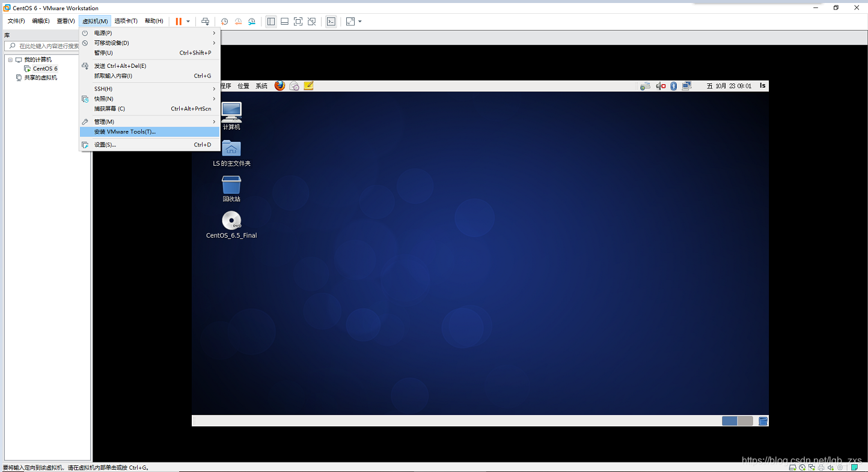868x472 pixels.
Task: Choose 安装 VMware Tools(T)... entry
Action: tap(150, 132)
